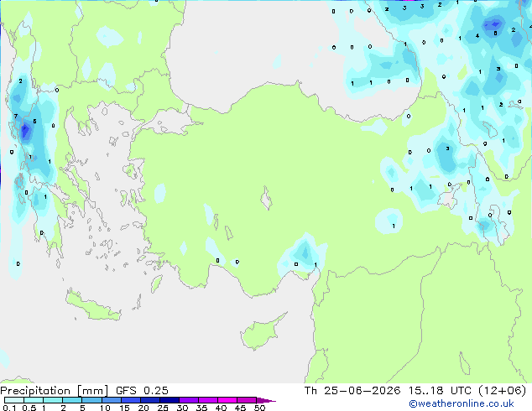Click the island of Crete on map
Screen dimensions: 532x411
[x=93, y=306]
